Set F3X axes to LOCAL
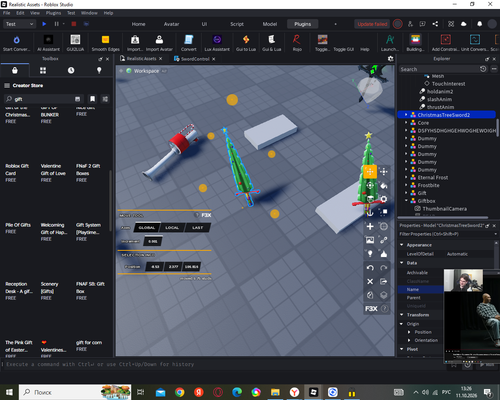Viewport: 500px width, 400px height. click(x=172, y=228)
